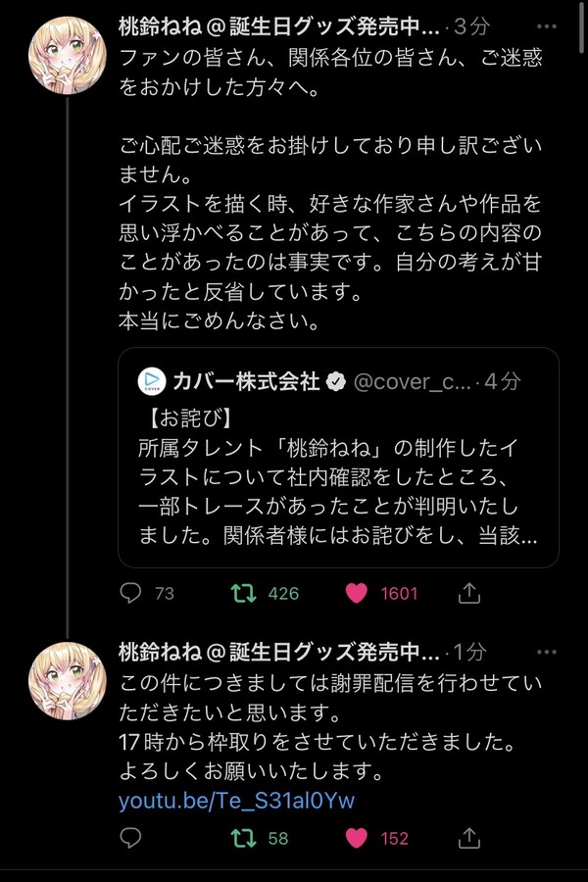The image size is (588, 882).
Task: Open the first tweet's profile avatar
Action: 68,55
